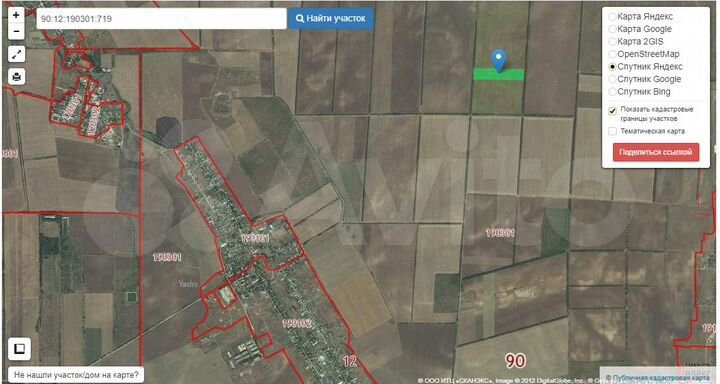Open Публичная кадастровая карта link
This screenshot has height=384, width=720.
click(x=661, y=378)
